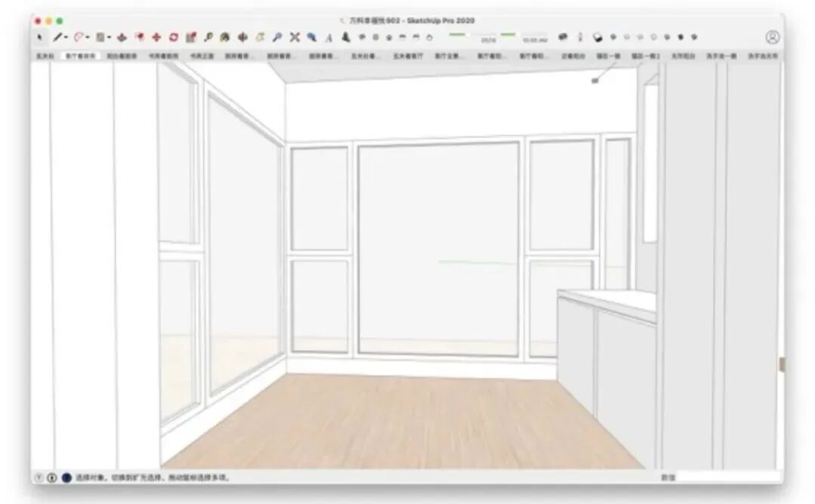Switch to the Back view icon
Viewport: 815px width, 504px height.
[416, 38]
